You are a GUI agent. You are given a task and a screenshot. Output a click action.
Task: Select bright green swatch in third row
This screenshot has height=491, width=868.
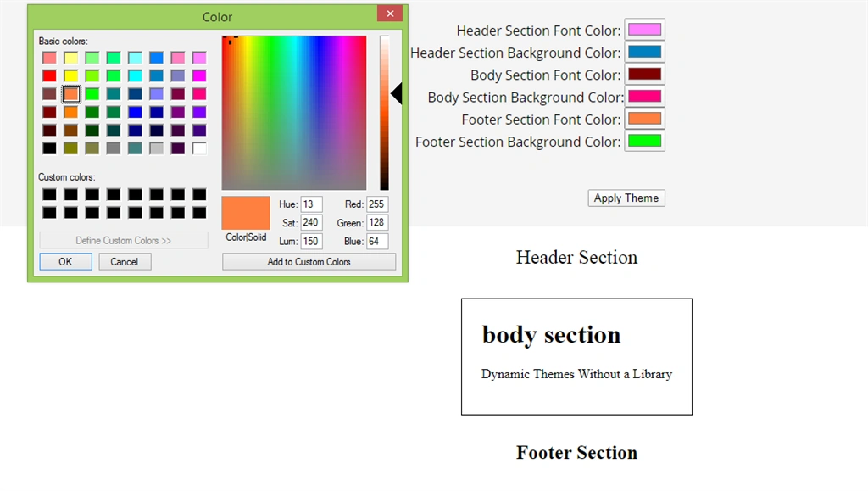[92, 94]
